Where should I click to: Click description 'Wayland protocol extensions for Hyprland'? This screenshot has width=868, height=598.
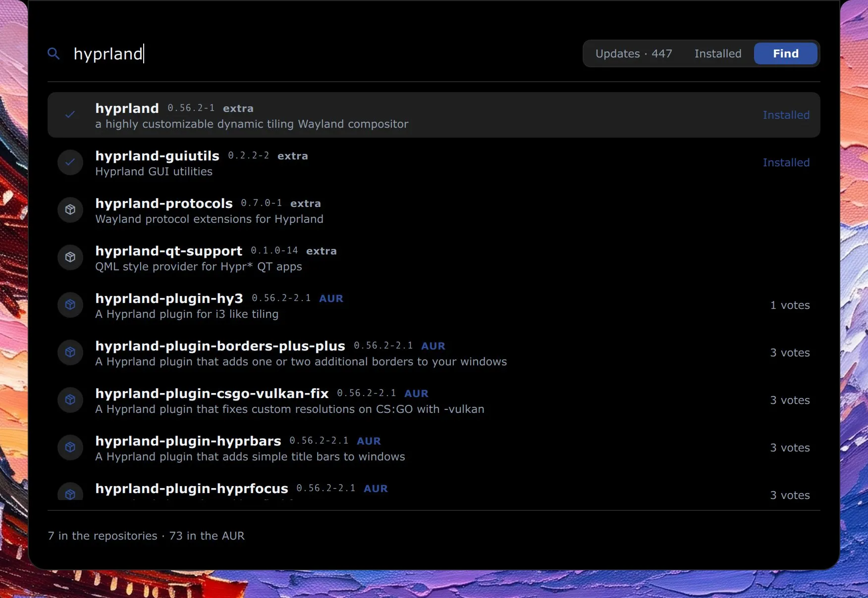click(209, 219)
